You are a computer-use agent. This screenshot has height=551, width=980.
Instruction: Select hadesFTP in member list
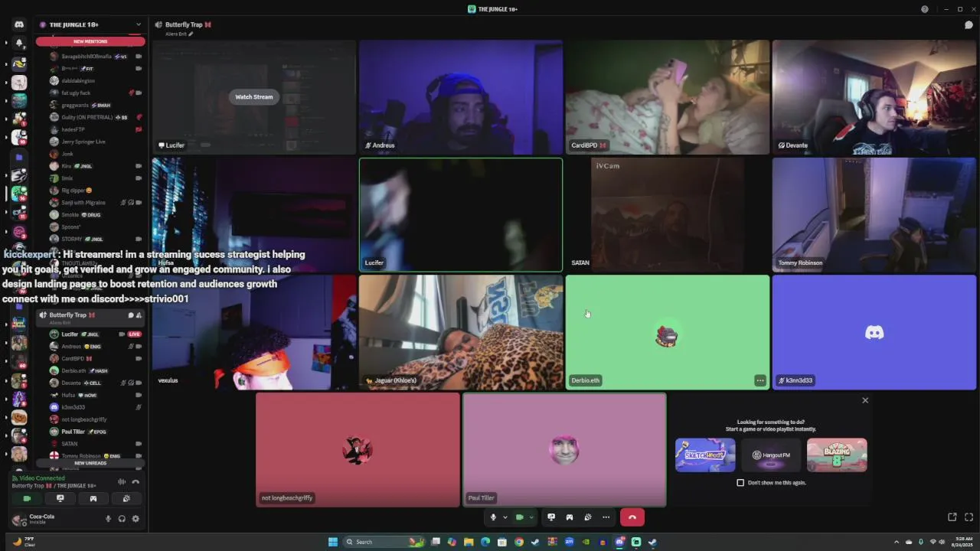click(x=90, y=129)
